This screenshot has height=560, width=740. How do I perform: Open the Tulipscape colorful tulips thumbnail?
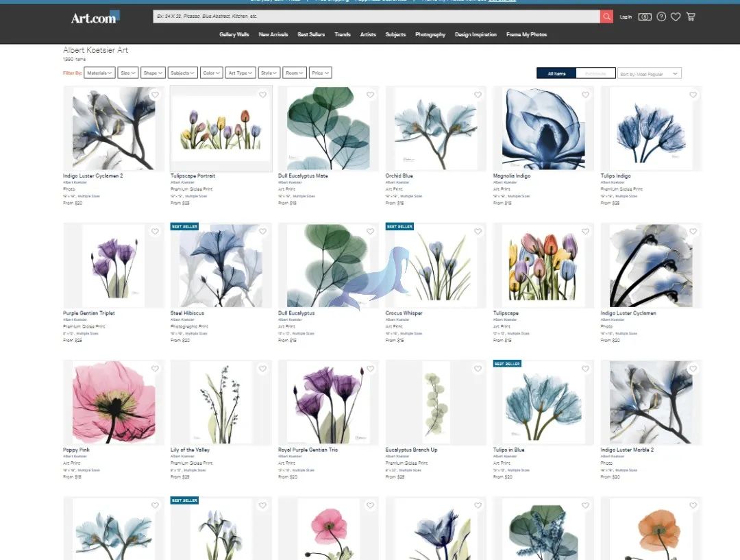click(543, 265)
